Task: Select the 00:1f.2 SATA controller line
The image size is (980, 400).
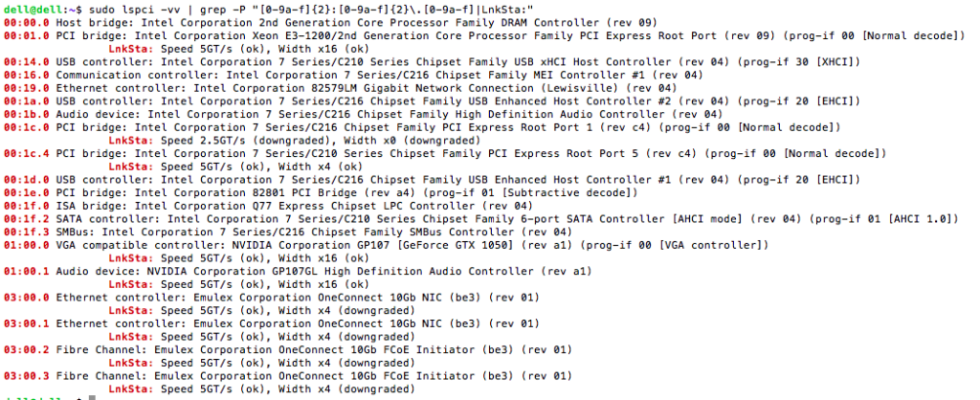Action: [480, 219]
